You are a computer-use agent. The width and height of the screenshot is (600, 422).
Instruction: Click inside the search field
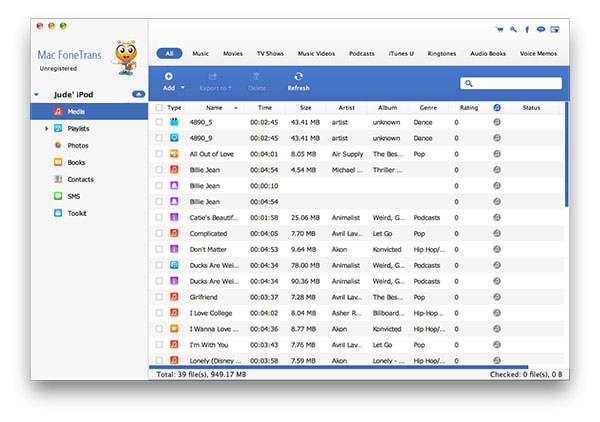(x=511, y=83)
